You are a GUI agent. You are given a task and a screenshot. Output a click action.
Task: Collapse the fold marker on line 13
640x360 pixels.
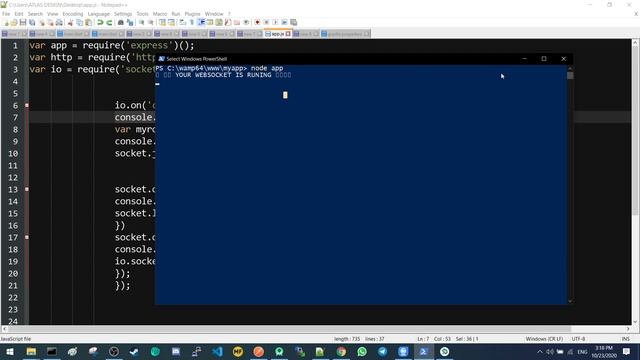click(x=27, y=189)
